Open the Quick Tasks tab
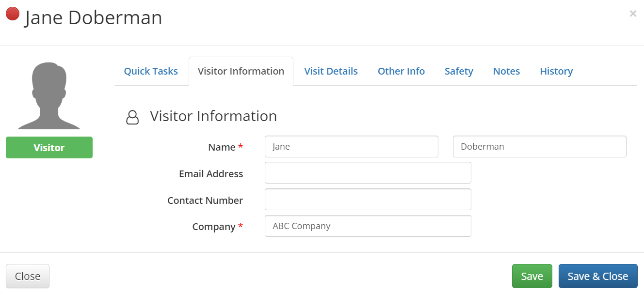The image size is (644, 293). click(x=151, y=71)
